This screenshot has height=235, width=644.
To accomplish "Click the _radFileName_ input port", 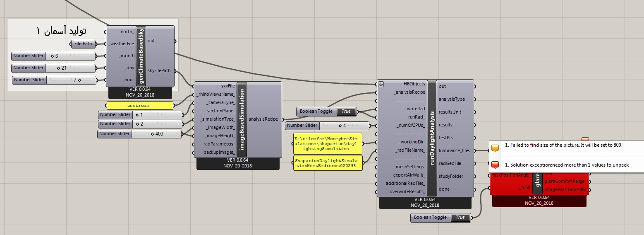I will tap(410, 150).
